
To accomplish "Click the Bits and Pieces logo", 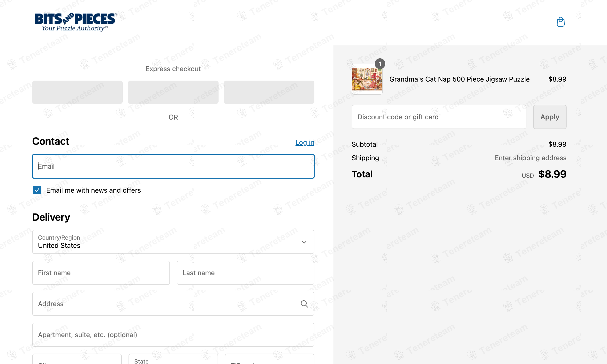I will pos(76,22).
